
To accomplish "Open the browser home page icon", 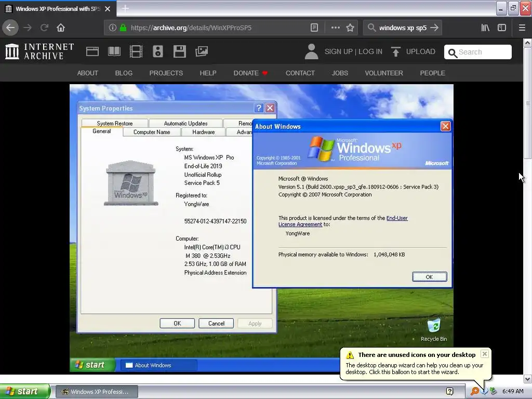I will 61,28.
